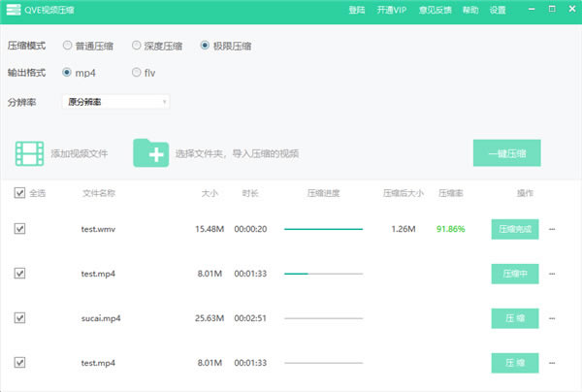
Task: Open the 帮助 help menu
Action: pos(470,10)
